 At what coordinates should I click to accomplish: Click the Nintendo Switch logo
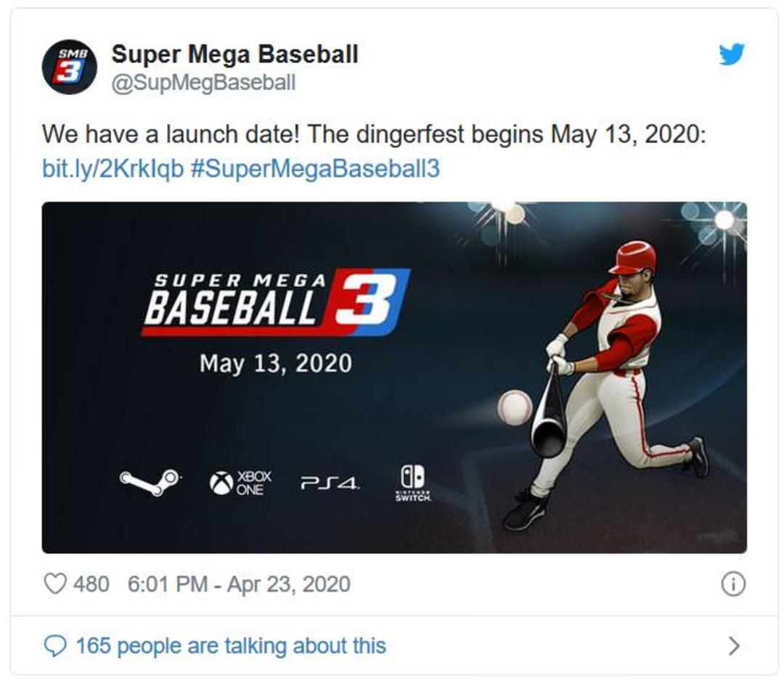click(413, 483)
